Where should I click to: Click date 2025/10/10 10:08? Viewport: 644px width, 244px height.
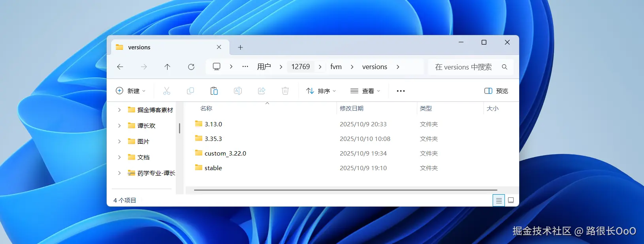365,139
